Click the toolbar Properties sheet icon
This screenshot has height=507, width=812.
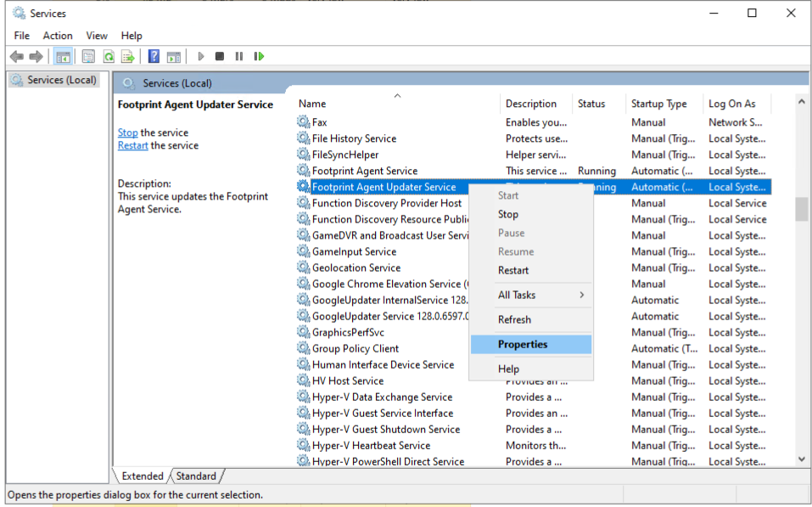[x=88, y=56]
